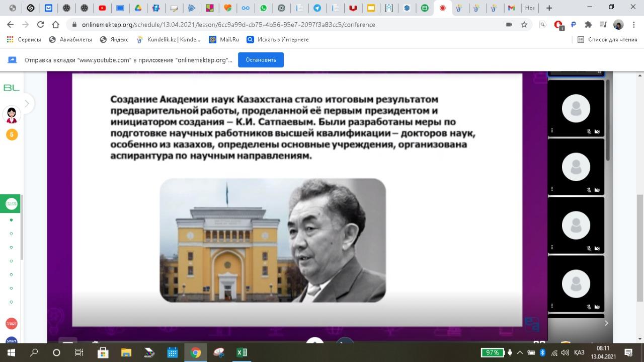644x362 pixels.
Task: Select the green highlighted online lesson sidebar item
Action: (x=11, y=203)
